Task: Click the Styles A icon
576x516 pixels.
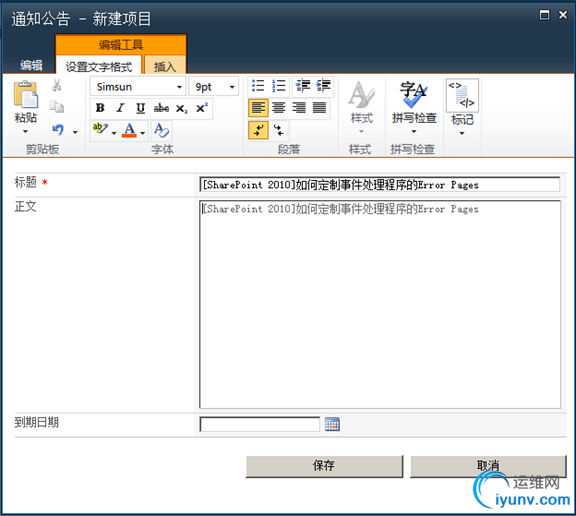Action: (361, 95)
